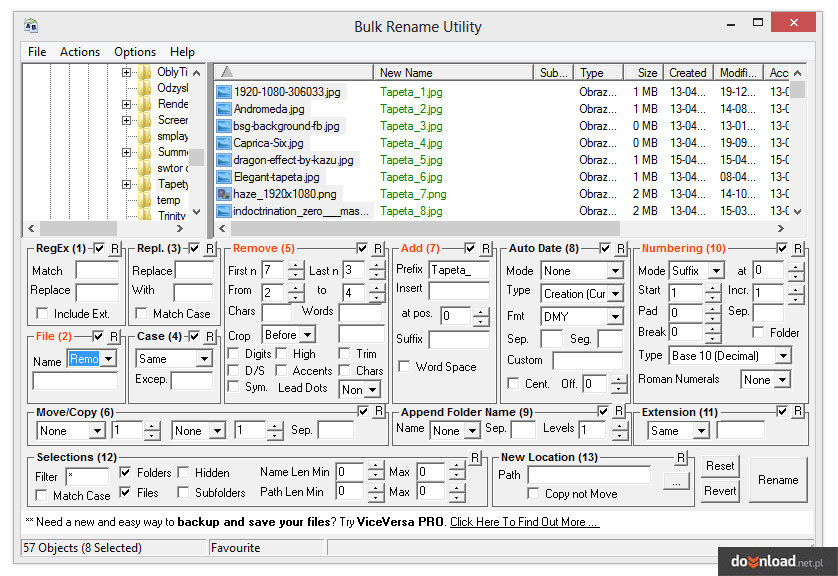This screenshot has height=576, width=838.
Task: Open the Base 10 (Decimal) type dropdown
Action: (783, 355)
